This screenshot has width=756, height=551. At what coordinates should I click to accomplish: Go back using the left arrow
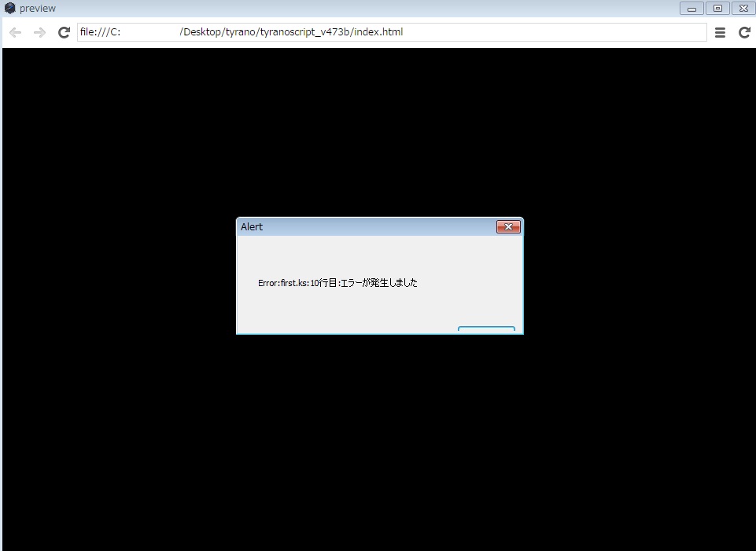15,32
